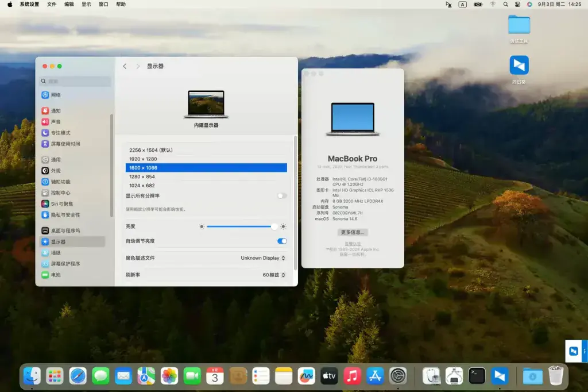Open System Settings icon in the Dock
588x392 pixels.
coord(398,376)
